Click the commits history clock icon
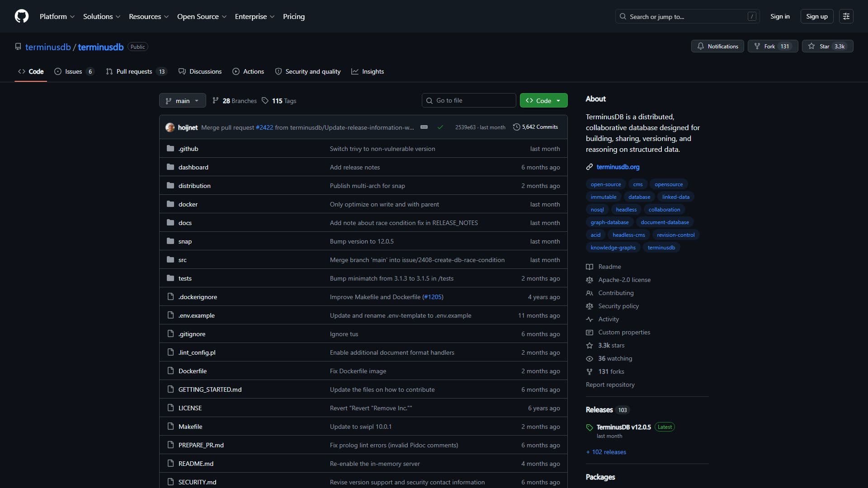 pyautogui.click(x=517, y=127)
